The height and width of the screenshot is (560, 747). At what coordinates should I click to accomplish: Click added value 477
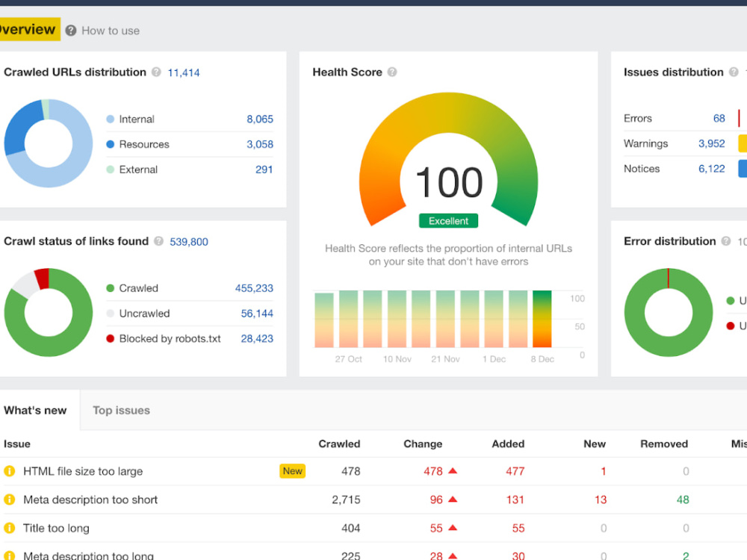coord(515,471)
